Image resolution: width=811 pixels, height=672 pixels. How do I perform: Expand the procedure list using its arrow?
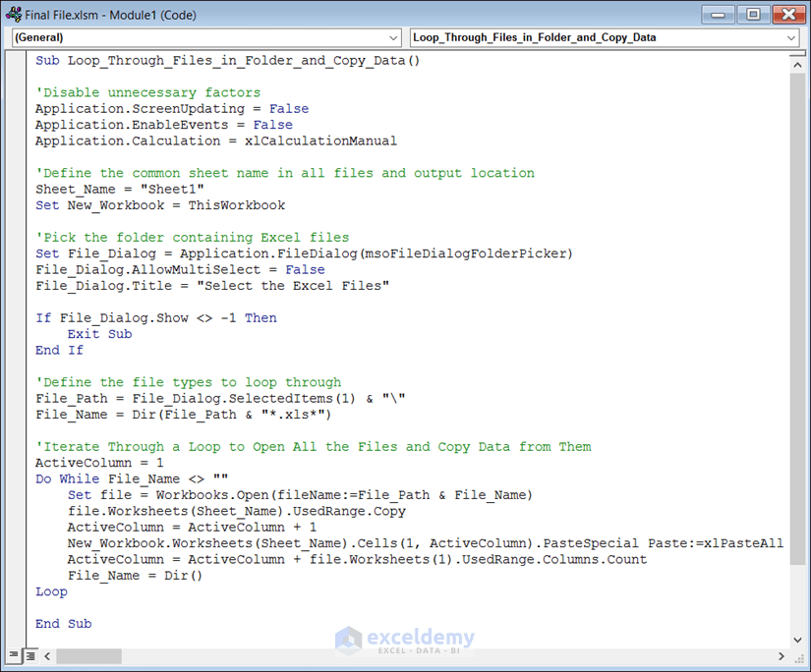792,37
